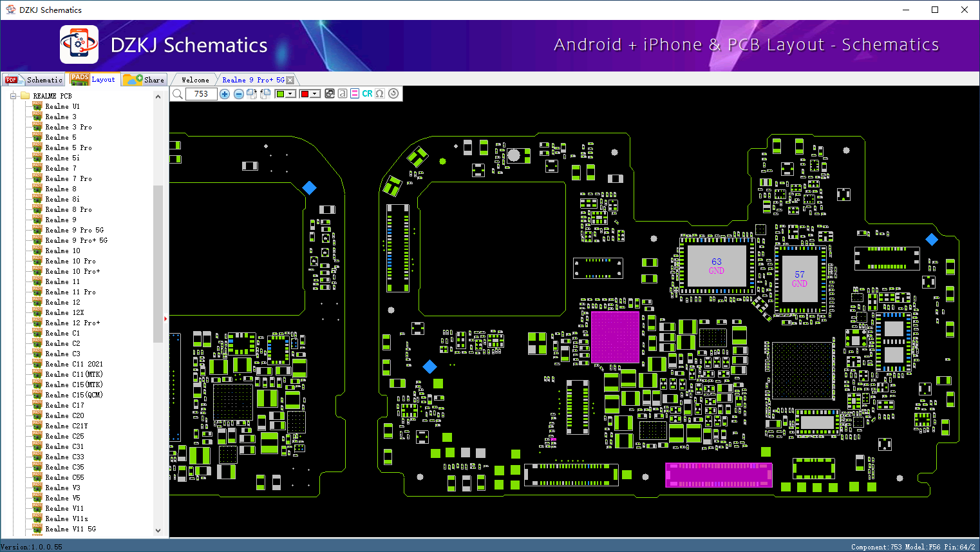Screen dimensions: 980x552
Task: Open Realme C21Y in the tree
Action: tap(66, 426)
